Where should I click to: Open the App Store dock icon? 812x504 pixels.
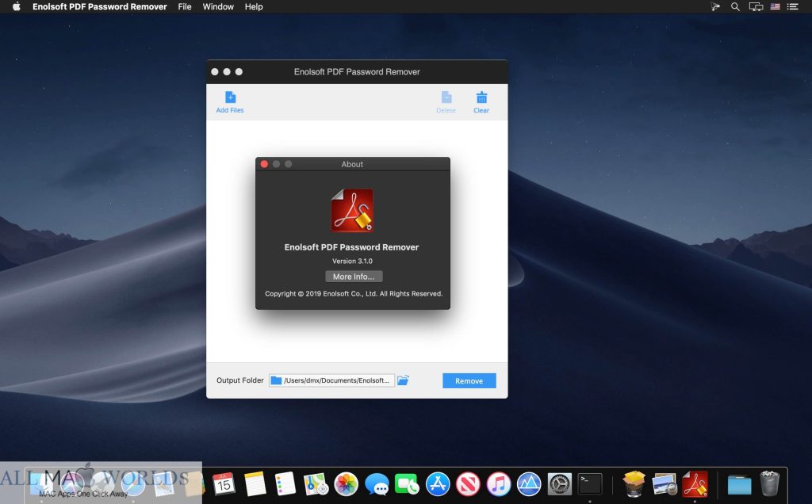[438, 484]
